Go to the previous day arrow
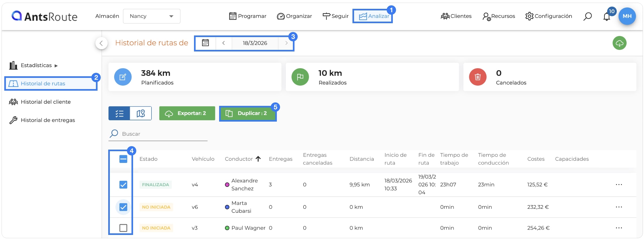The height and width of the screenshot is (240, 644). [224, 43]
